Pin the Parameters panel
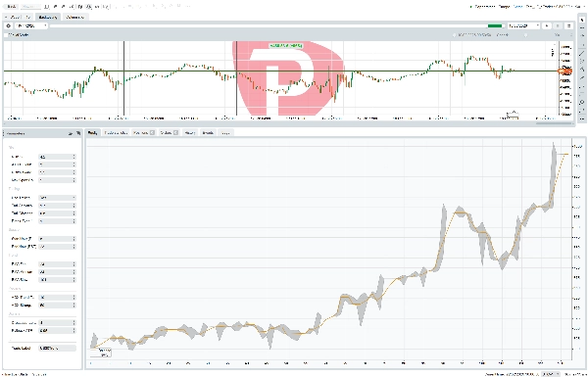The height and width of the screenshot is (377, 588). [71, 133]
